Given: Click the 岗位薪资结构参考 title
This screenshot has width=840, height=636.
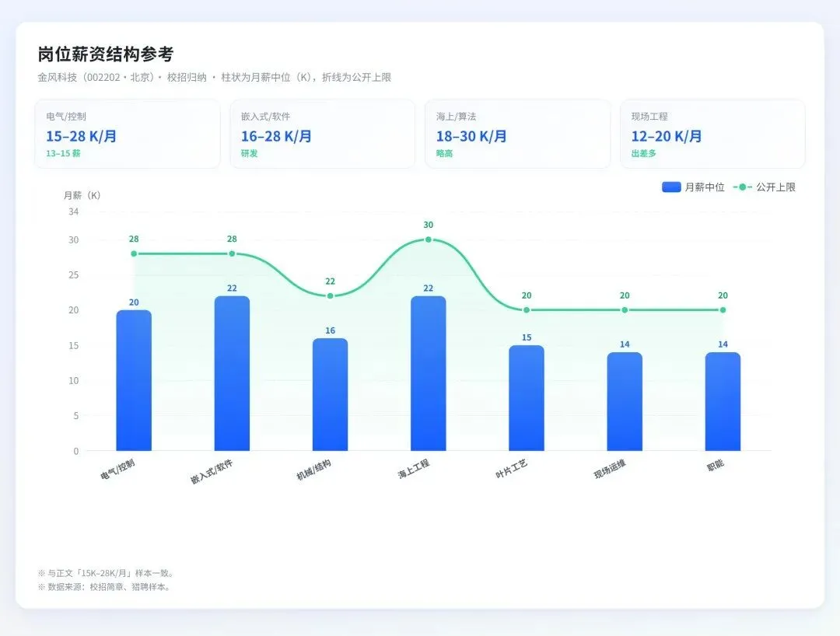Looking at the screenshot, I should [x=106, y=54].
